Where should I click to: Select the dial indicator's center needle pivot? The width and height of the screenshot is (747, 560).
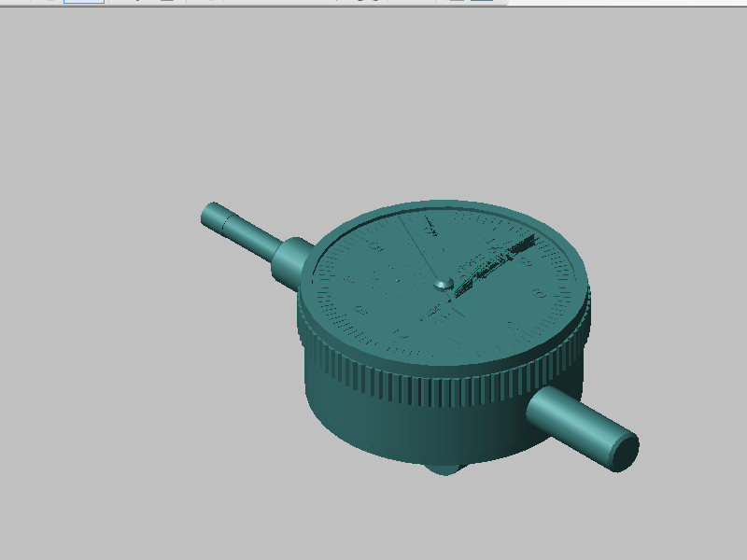[444, 285]
